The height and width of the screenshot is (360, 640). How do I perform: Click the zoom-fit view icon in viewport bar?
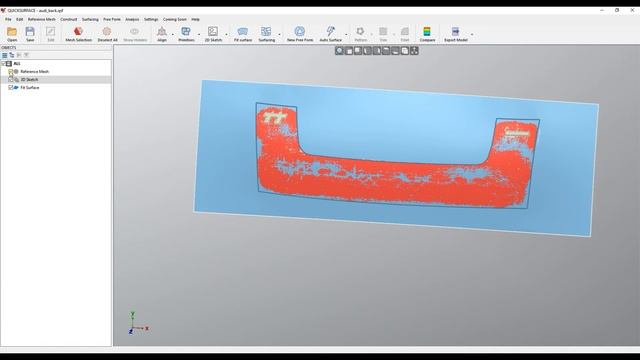[340, 51]
